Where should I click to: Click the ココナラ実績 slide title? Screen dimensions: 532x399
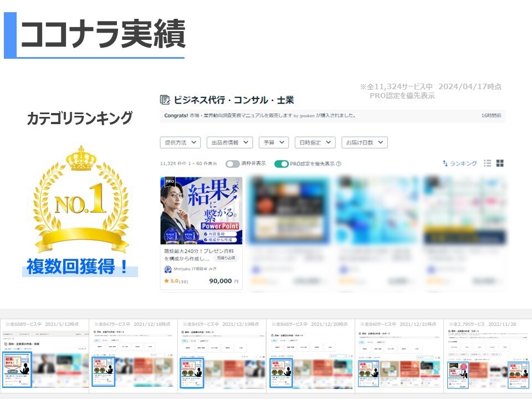[103, 34]
